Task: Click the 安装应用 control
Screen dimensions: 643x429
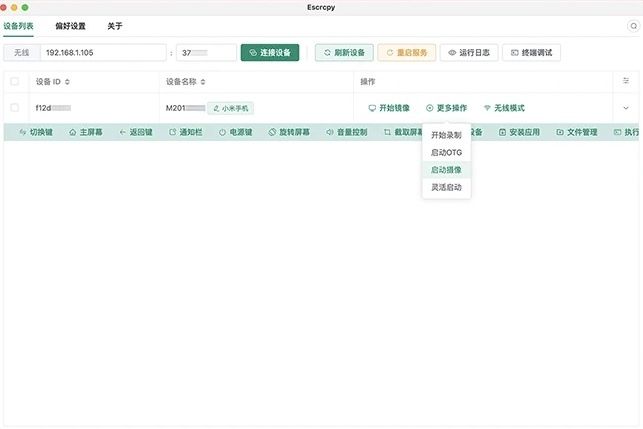Action: click(x=519, y=132)
